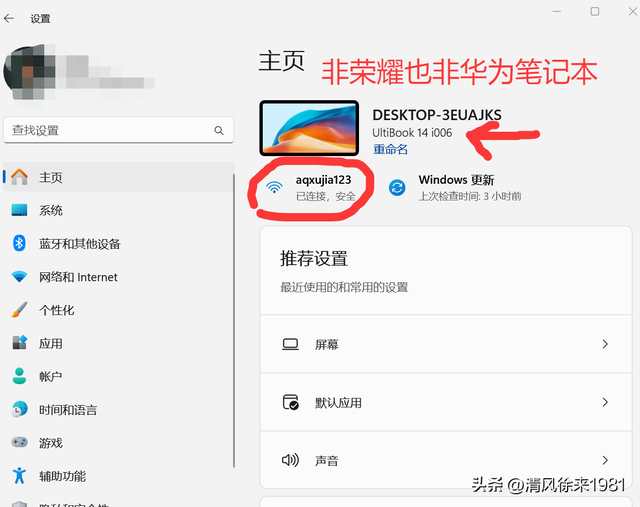
Task: Open 帐户 settings
Action: pos(118,376)
